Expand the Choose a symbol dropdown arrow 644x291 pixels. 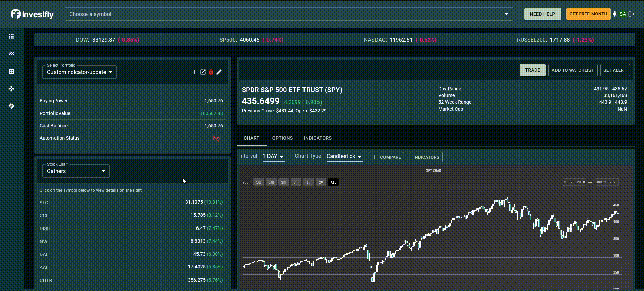pyautogui.click(x=506, y=14)
